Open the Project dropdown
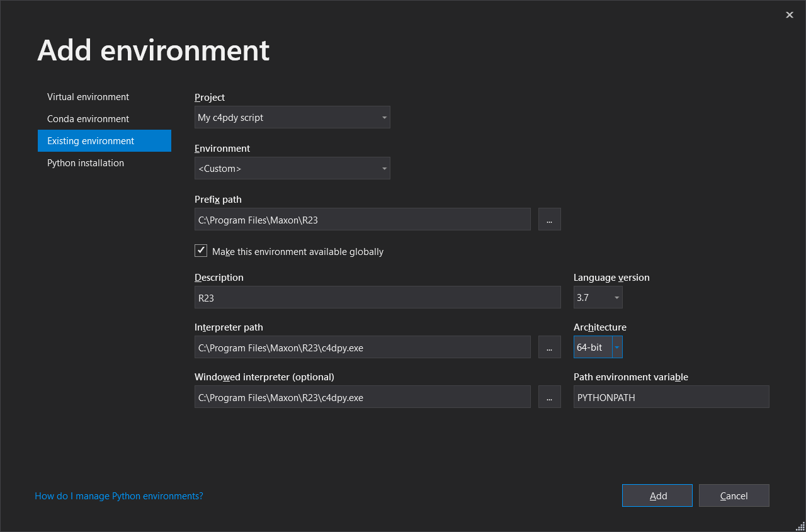This screenshot has width=806, height=532. [x=292, y=117]
